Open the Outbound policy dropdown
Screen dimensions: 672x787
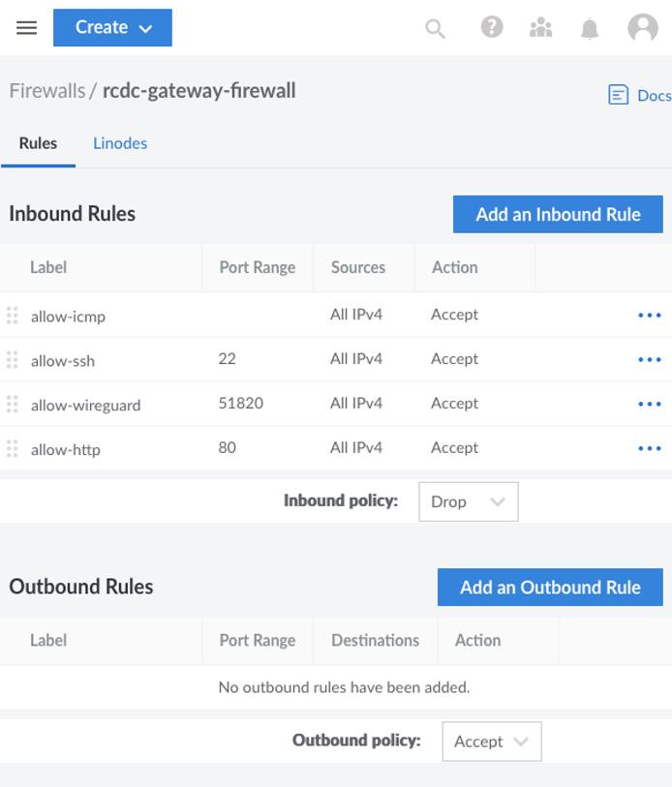491,741
